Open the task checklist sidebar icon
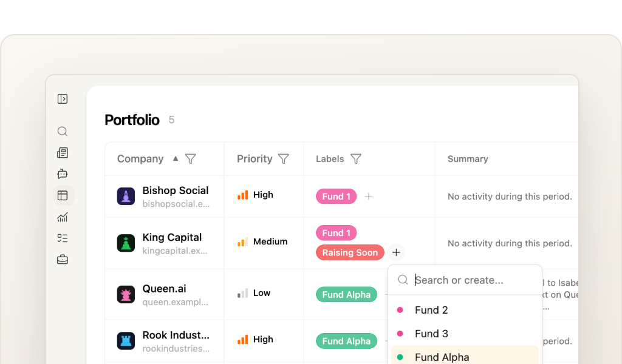This screenshot has height=364, width=622. point(63,238)
